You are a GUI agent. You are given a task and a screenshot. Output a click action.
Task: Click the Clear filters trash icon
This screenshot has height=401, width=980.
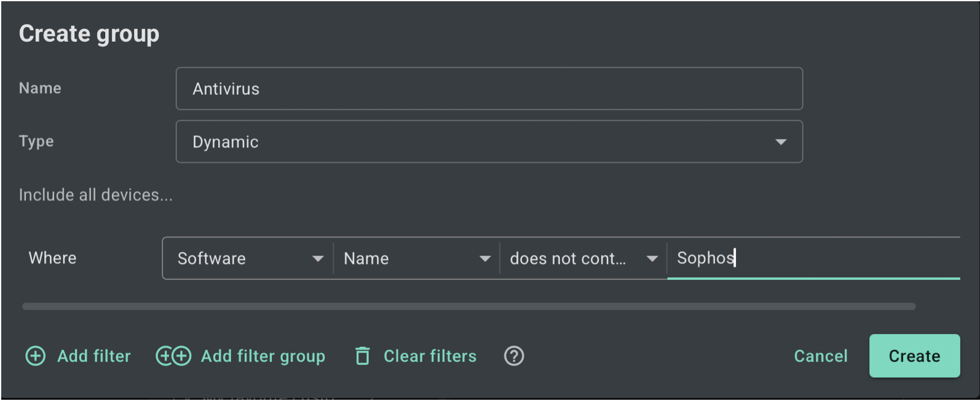click(363, 356)
